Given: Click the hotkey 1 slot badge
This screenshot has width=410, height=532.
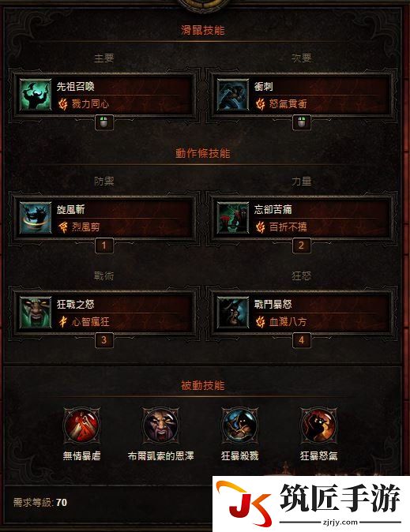Looking at the screenshot, I should 104,245.
